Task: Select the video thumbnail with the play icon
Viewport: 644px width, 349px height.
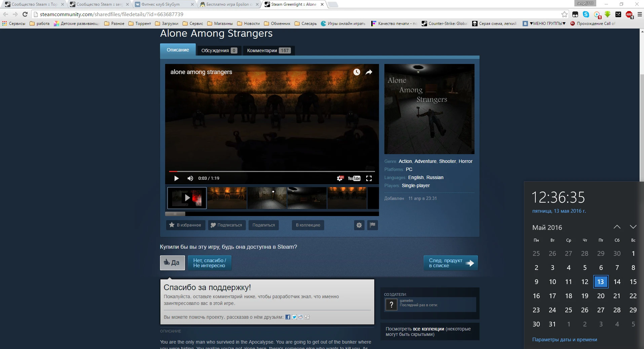Action: (187, 198)
